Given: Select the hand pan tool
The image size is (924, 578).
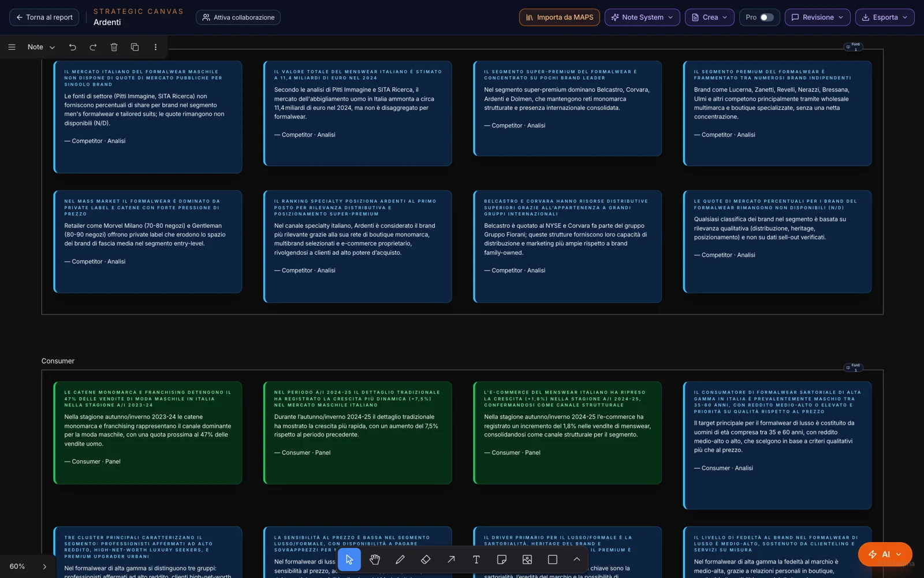Looking at the screenshot, I should click(375, 560).
